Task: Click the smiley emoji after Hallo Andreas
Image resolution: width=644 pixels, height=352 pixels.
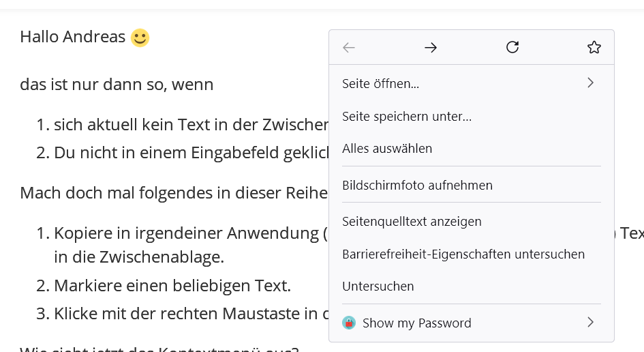Action: click(140, 38)
